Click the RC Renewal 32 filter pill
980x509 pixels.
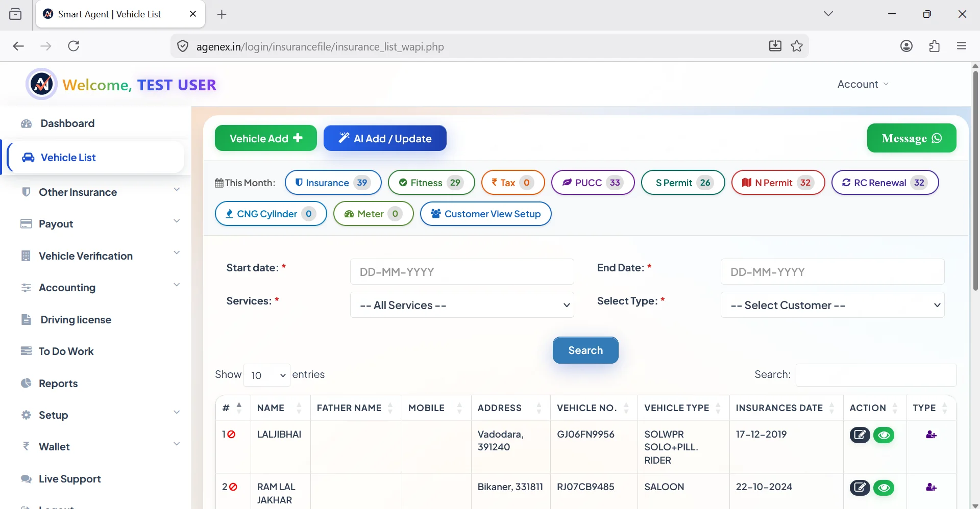tap(885, 183)
